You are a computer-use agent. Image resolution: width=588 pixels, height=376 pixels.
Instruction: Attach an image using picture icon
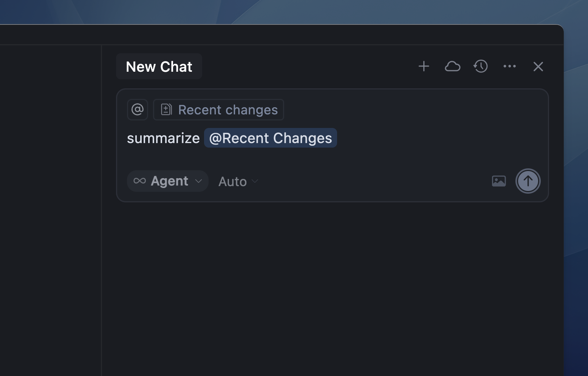(x=499, y=181)
